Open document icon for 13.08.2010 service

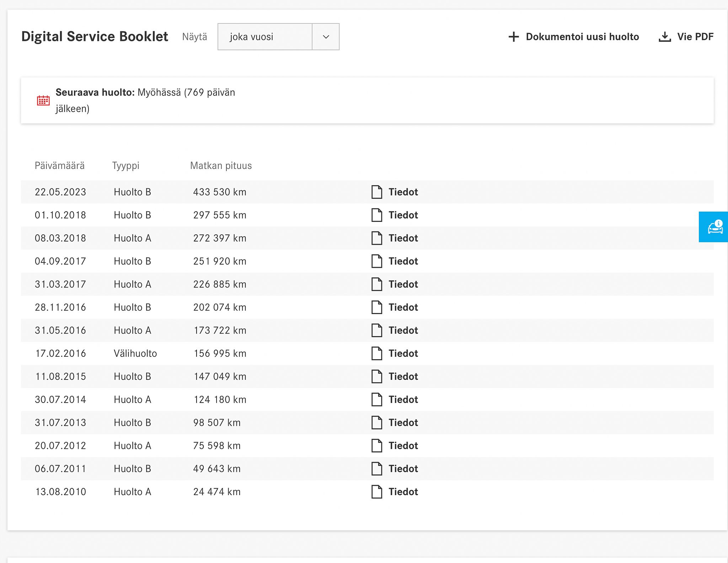click(x=377, y=492)
